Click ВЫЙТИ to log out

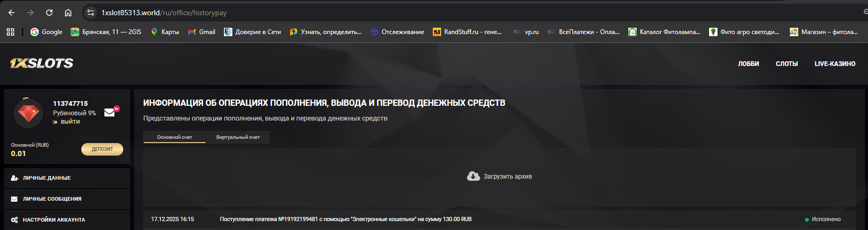tap(67, 122)
